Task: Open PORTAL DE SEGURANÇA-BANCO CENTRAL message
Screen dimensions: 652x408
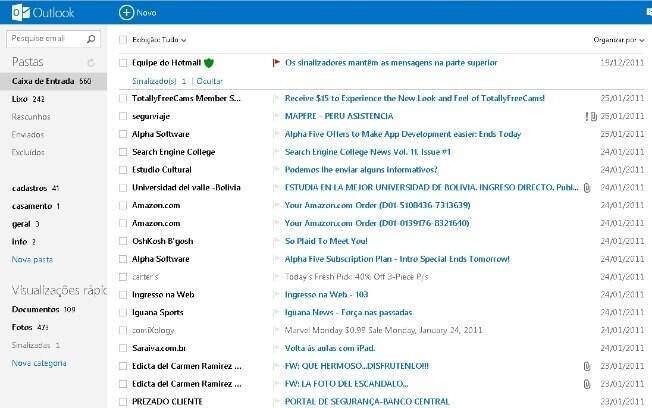Action: pos(367,402)
